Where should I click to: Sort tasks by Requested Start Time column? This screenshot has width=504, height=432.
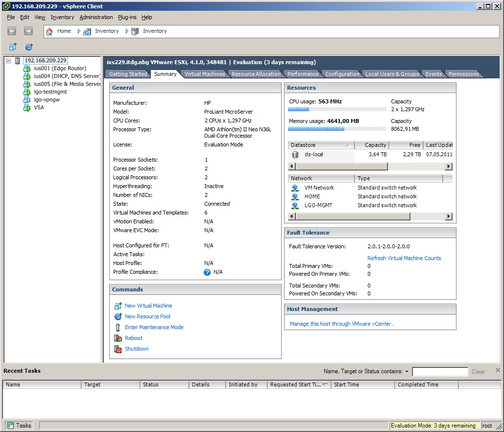point(299,384)
